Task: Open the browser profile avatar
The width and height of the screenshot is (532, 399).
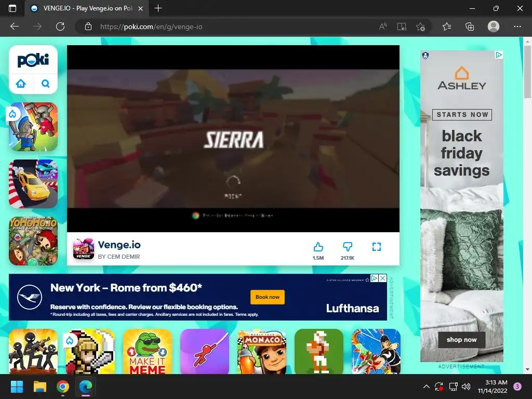Action: point(494,26)
